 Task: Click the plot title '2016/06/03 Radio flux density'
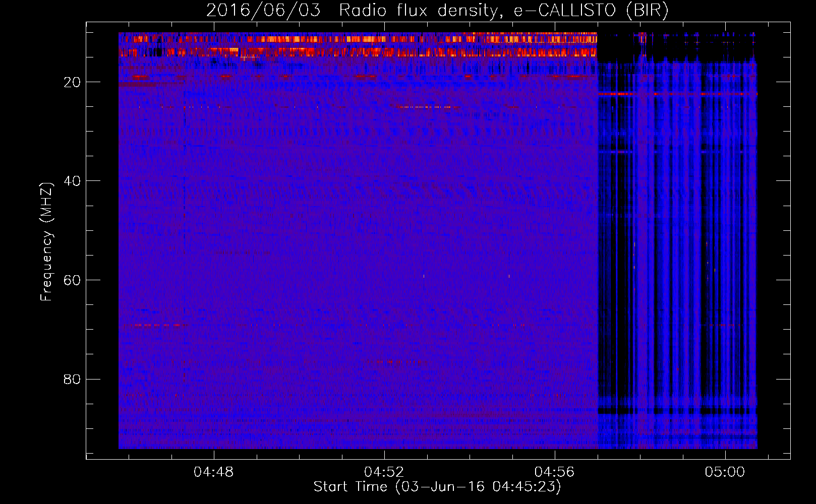[x=437, y=11]
